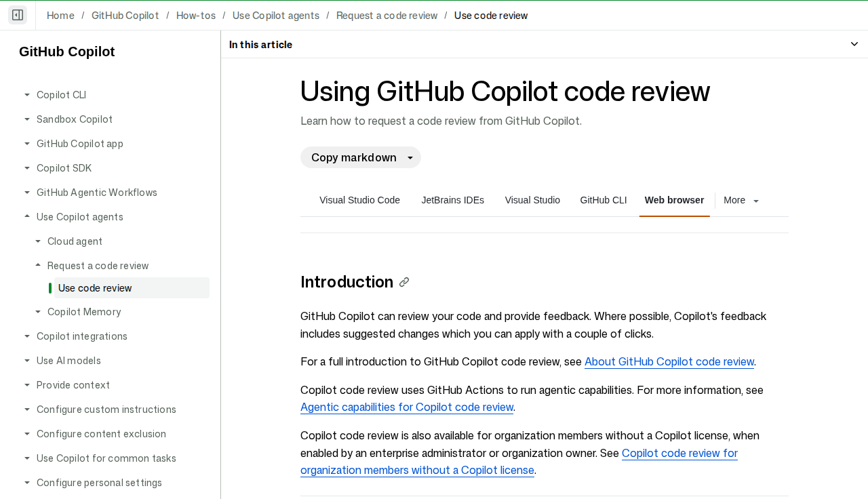
Task: Expand Configure personal settings arrow
Action: 27,483
